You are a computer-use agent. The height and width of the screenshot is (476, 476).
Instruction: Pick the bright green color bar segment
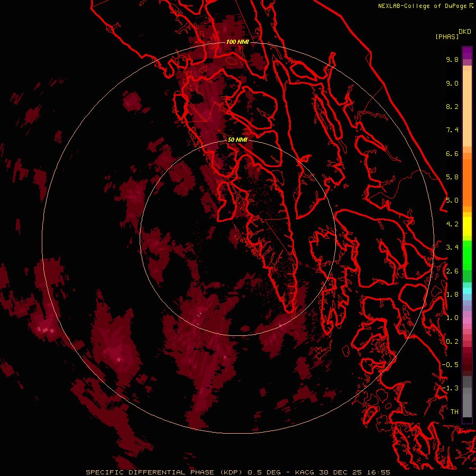(x=467, y=255)
